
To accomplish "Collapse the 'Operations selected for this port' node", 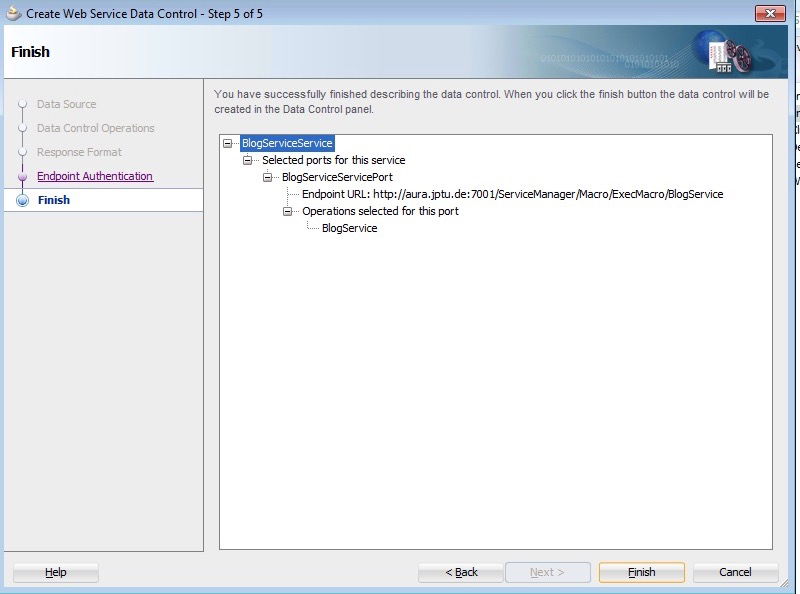I will pyautogui.click(x=288, y=211).
